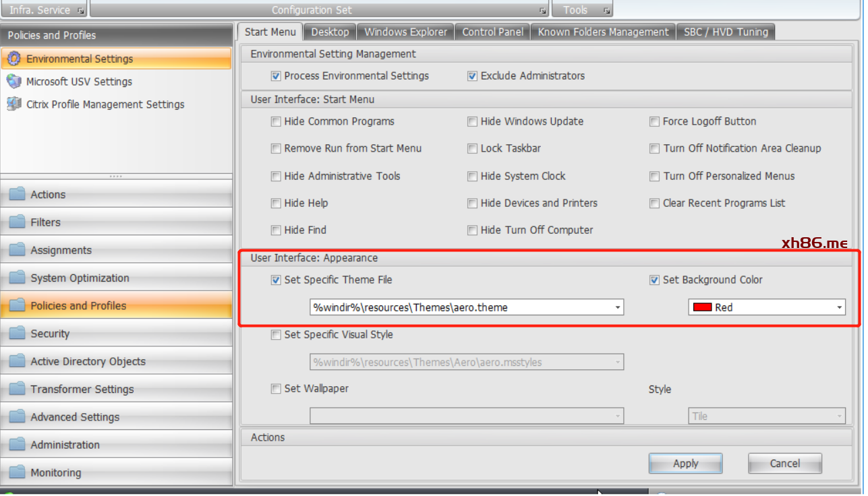
Task: Uncheck Exclude Administrators
Action: [x=472, y=76]
